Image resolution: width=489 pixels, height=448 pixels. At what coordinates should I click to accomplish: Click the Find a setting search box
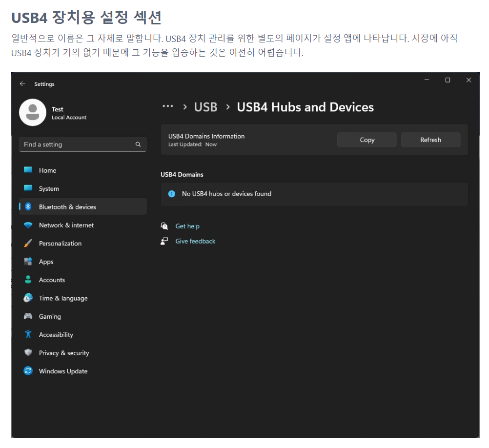(83, 144)
